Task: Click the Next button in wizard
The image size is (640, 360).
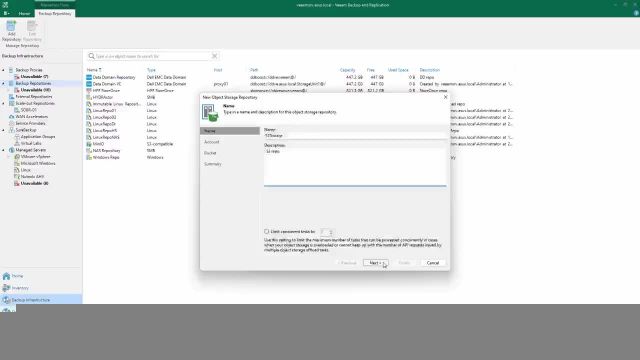Action: pyautogui.click(x=376, y=263)
